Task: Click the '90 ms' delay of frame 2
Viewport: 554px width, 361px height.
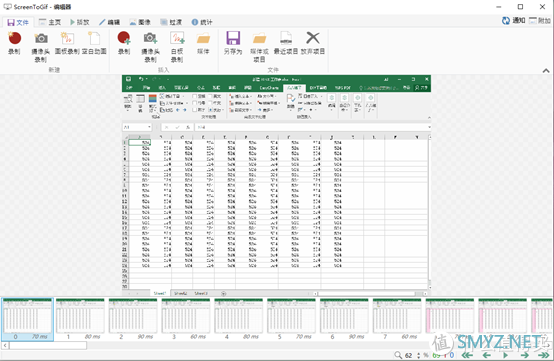Action: pos(145,337)
